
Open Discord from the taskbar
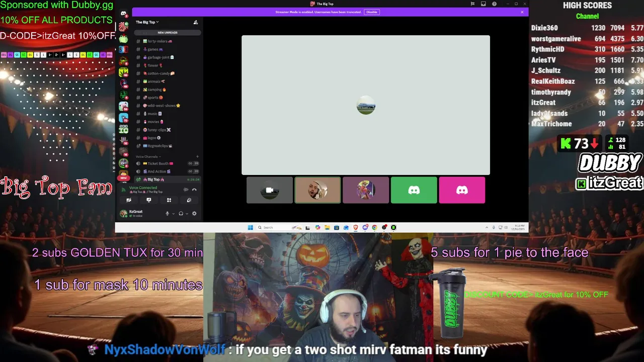click(x=365, y=227)
